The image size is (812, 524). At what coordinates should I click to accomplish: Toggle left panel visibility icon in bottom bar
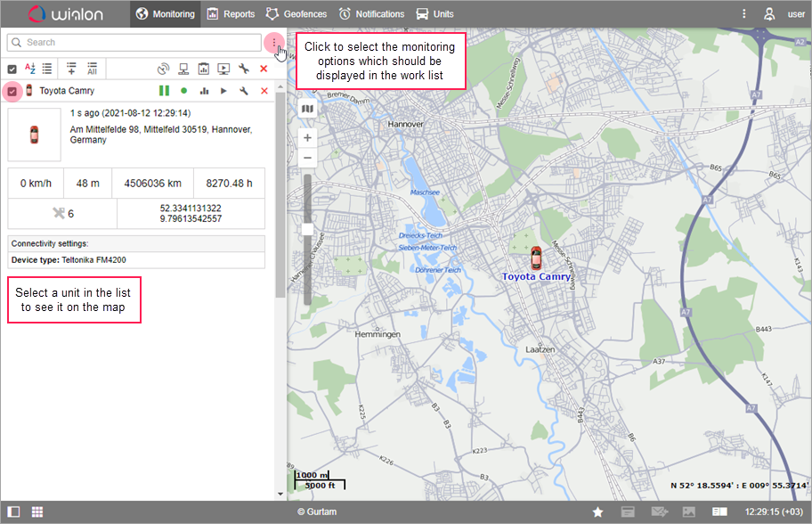pyautogui.click(x=14, y=512)
